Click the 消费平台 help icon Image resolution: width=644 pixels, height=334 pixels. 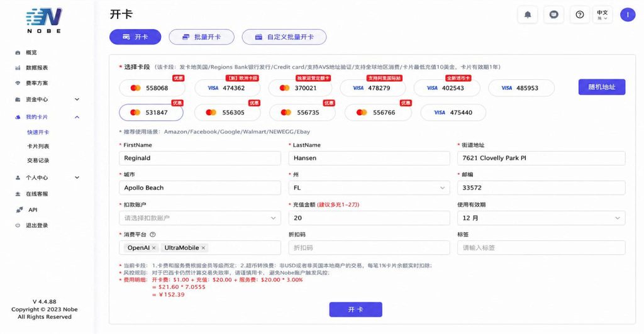click(153, 235)
